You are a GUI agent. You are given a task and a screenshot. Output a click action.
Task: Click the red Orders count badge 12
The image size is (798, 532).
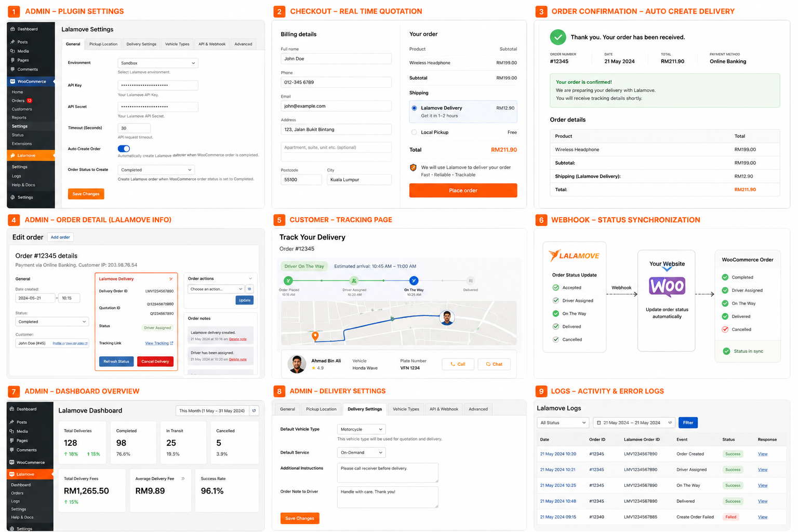point(30,101)
